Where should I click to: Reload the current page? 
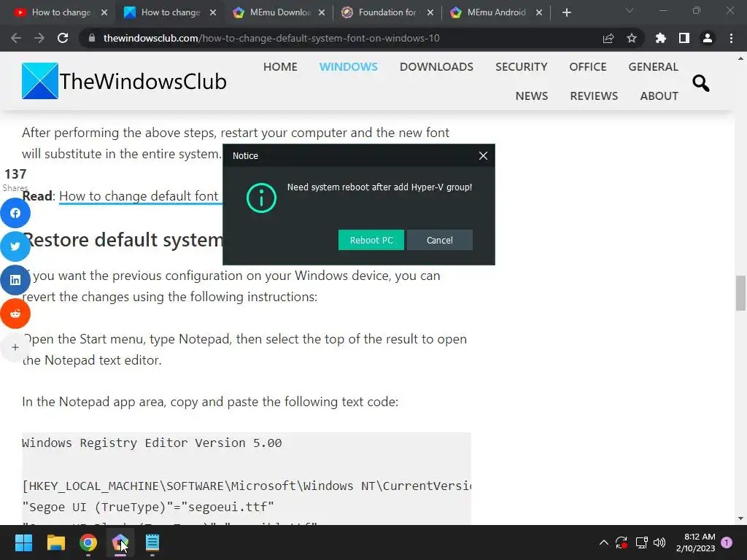point(63,38)
